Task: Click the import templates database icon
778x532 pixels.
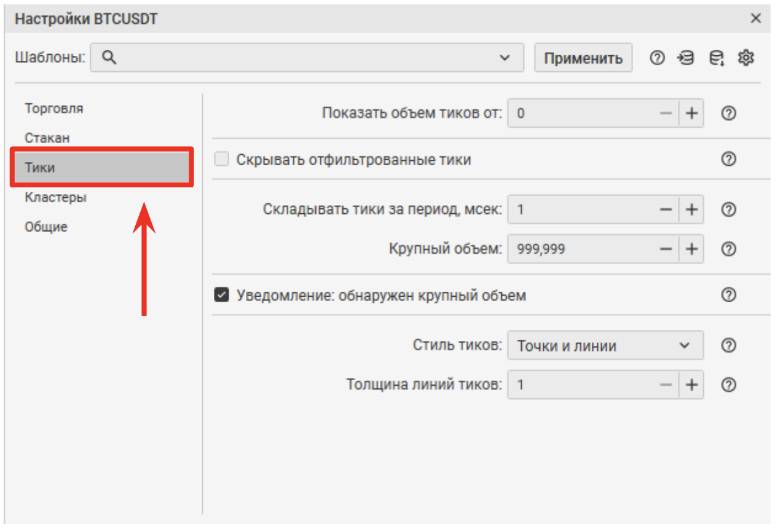Action: [685, 57]
